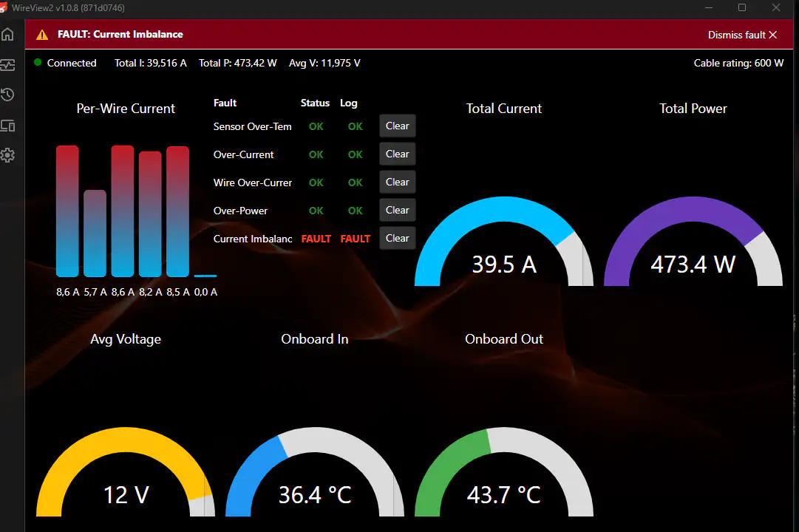Open the monitoring waveform sidebar icon
The width and height of the screenshot is (799, 532).
[x=7, y=65]
